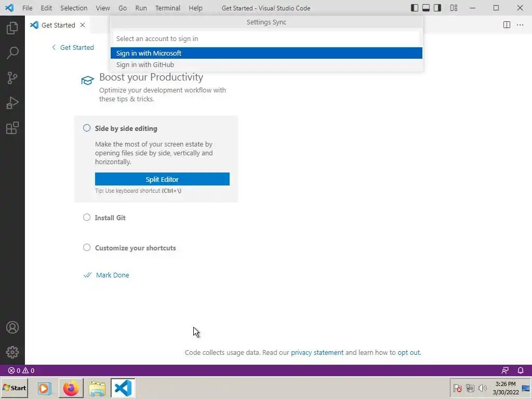This screenshot has height=399, width=532.
Task: Toggle the primary side bar layout icon
Action: tap(414, 8)
